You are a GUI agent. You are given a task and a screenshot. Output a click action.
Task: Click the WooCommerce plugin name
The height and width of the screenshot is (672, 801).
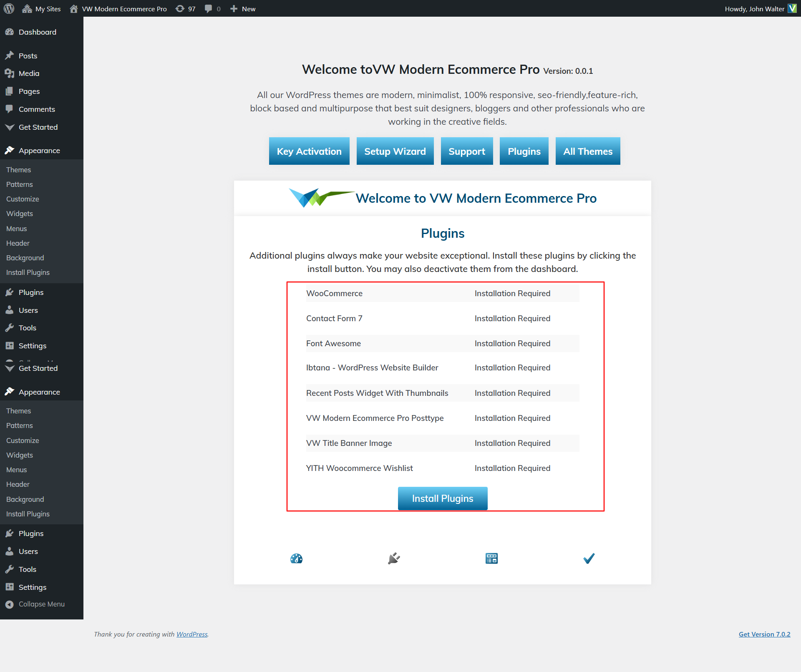[334, 293]
